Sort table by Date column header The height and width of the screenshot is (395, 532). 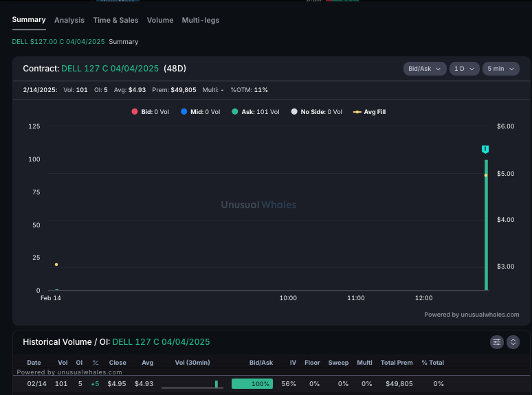coord(34,363)
